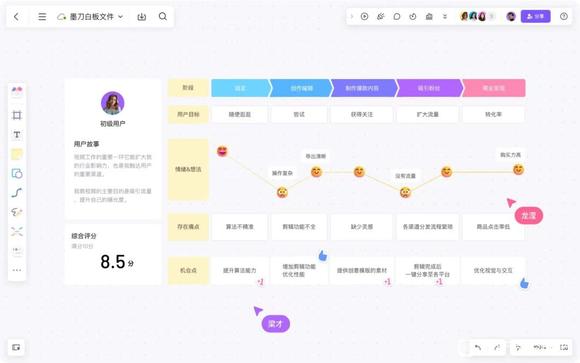Click the 提供创意模版的素材 opportunity card
Screen dimensions: 580x363
point(361,270)
